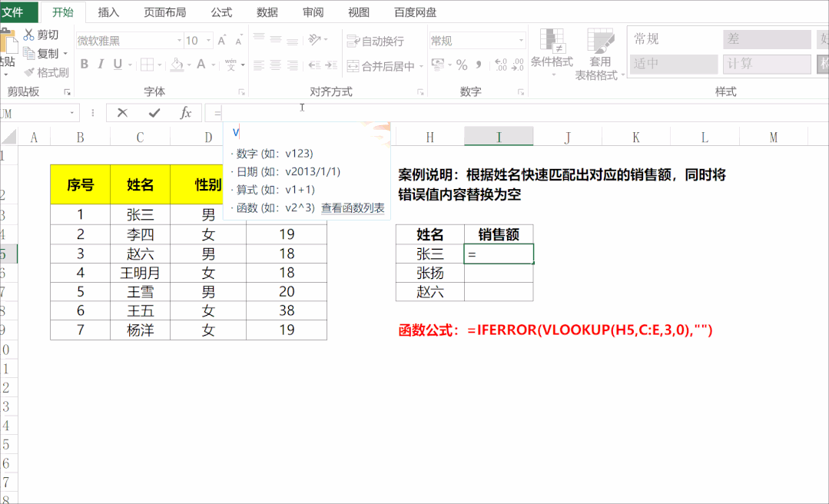Open the 文件 file menu
The width and height of the screenshot is (829, 504).
pos(14,12)
